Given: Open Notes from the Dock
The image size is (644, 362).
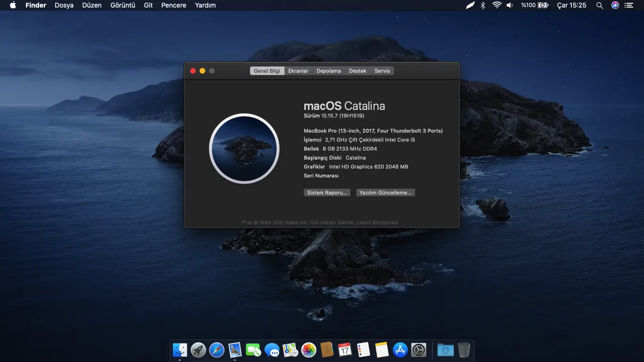Looking at the screenshot, I should [x=382, y=350].
